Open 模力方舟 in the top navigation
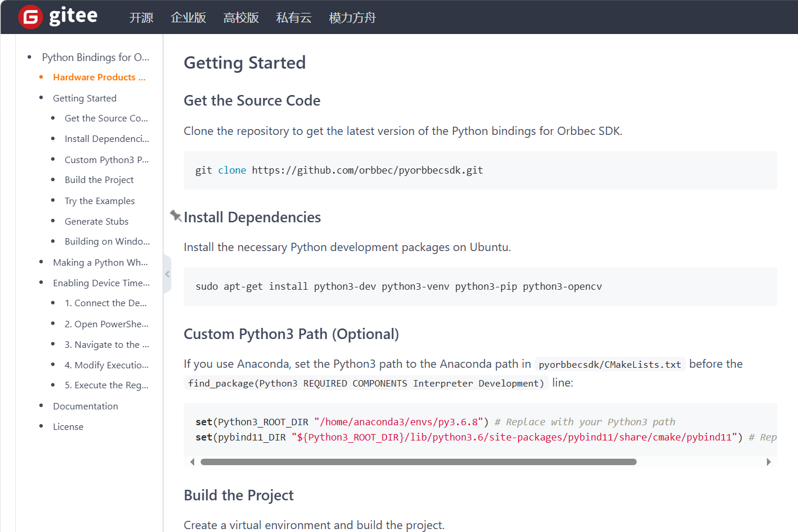Image resolution: width=798 pixels, height=532 pixels. 352,18
